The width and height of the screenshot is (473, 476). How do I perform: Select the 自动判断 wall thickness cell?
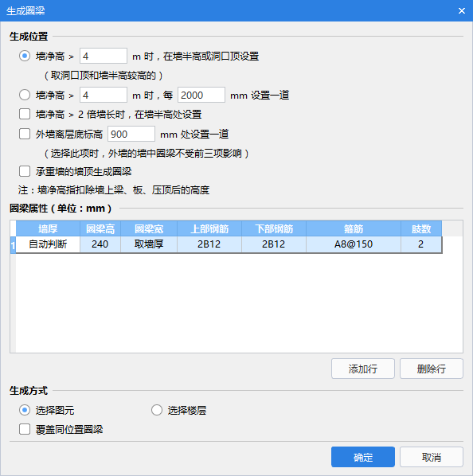tap(48, 244)
